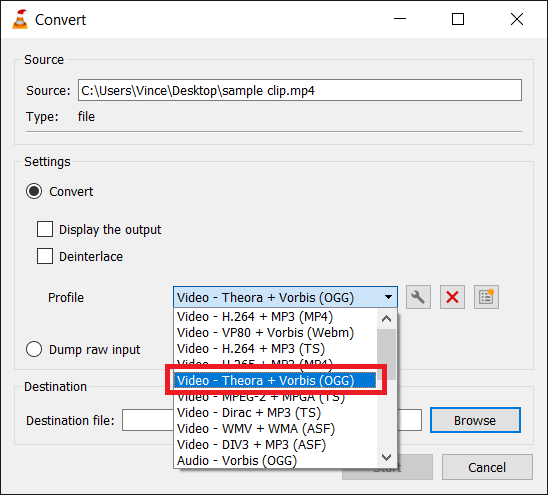Create a new profile icon button
The image size is (548, 495).
[486, 297]
